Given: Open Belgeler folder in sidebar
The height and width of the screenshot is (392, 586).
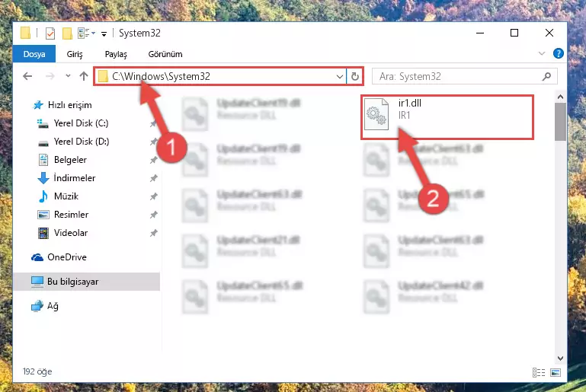Looking at the screenshot, I should pos(70,160).
